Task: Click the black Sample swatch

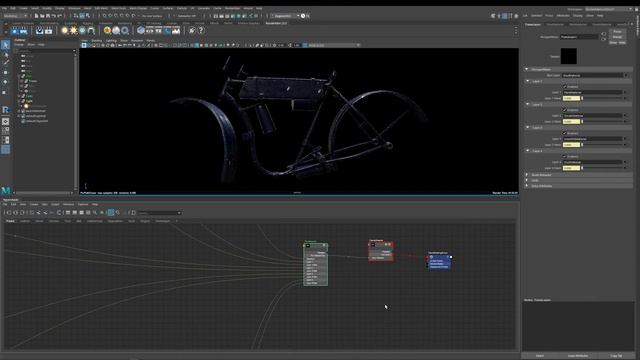Action: (569, 56)
